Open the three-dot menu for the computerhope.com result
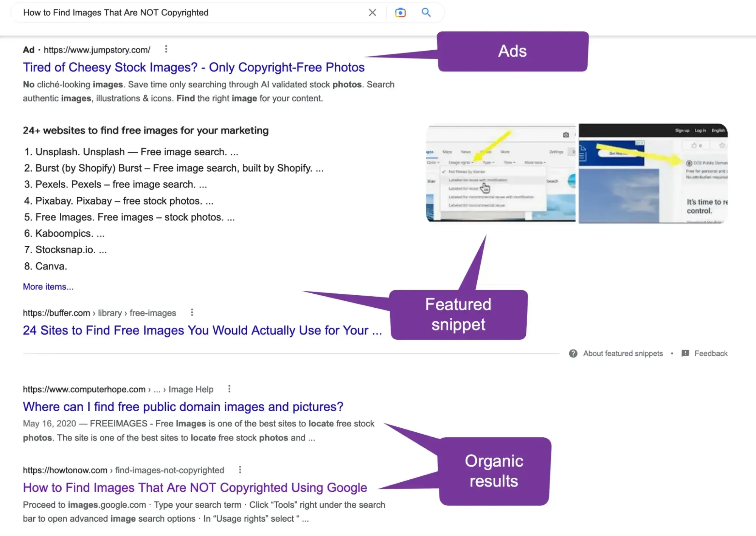 tap(229, 389)
